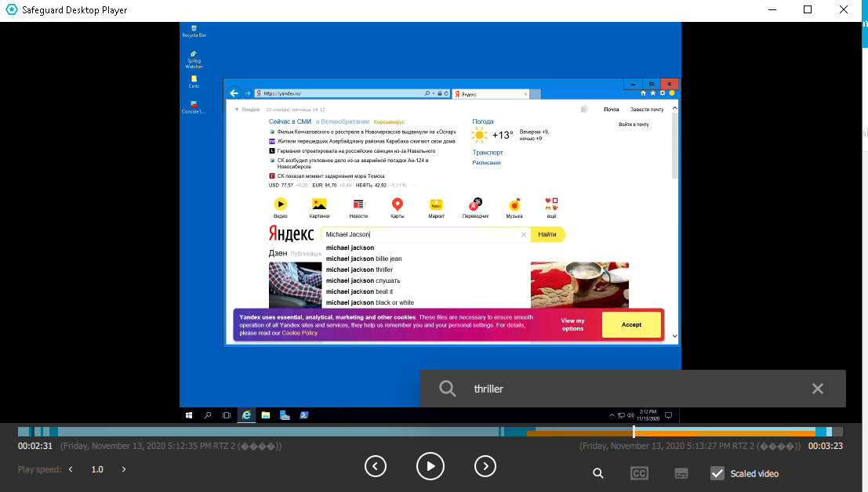Click File Explorer icon in recorded taskbar

[x=266, y=415]
